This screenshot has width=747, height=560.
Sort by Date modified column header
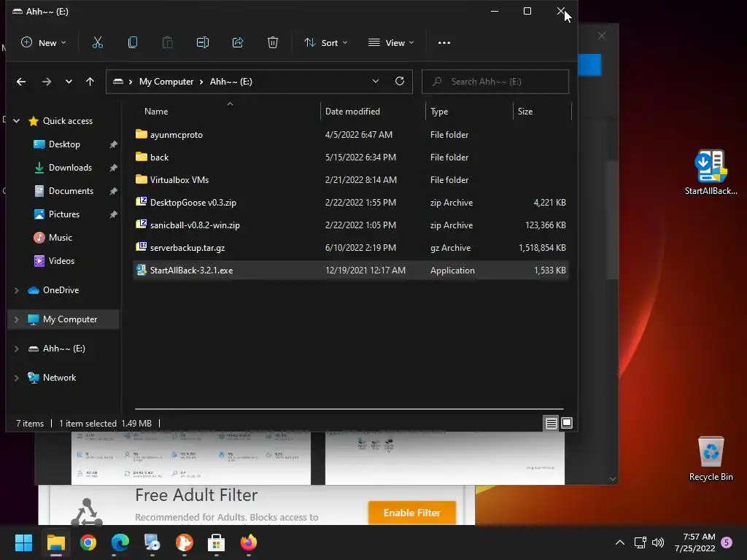tap(373, 112)
